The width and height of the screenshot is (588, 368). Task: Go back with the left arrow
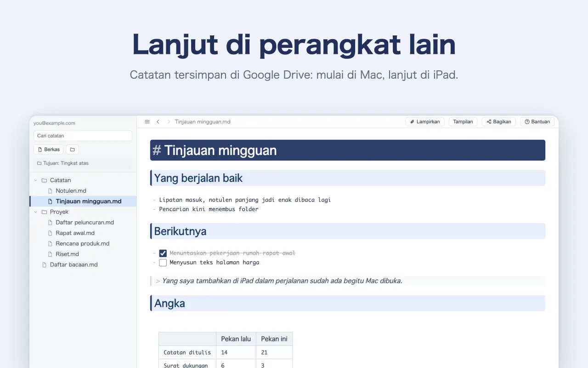(x=158, y=122)
